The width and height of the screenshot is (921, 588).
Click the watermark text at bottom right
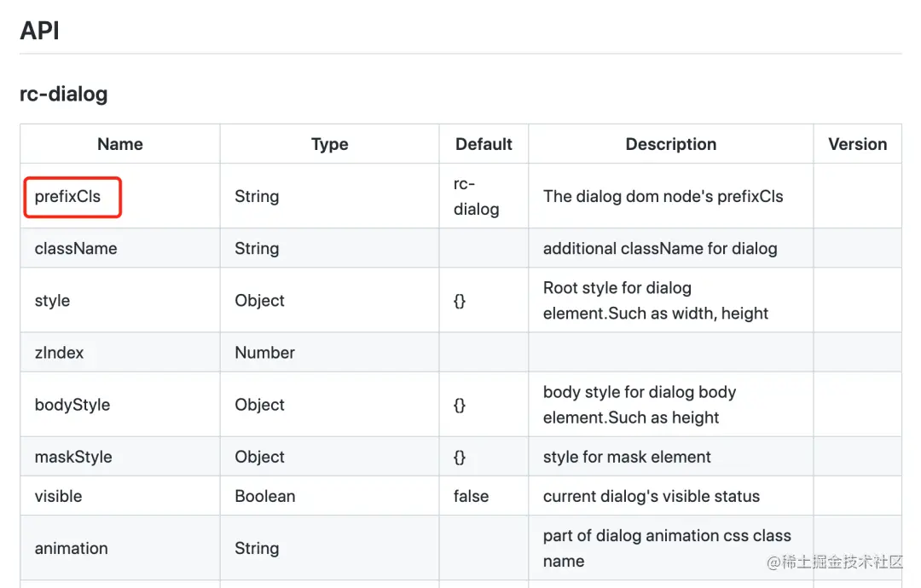click(x=835, y=562)
